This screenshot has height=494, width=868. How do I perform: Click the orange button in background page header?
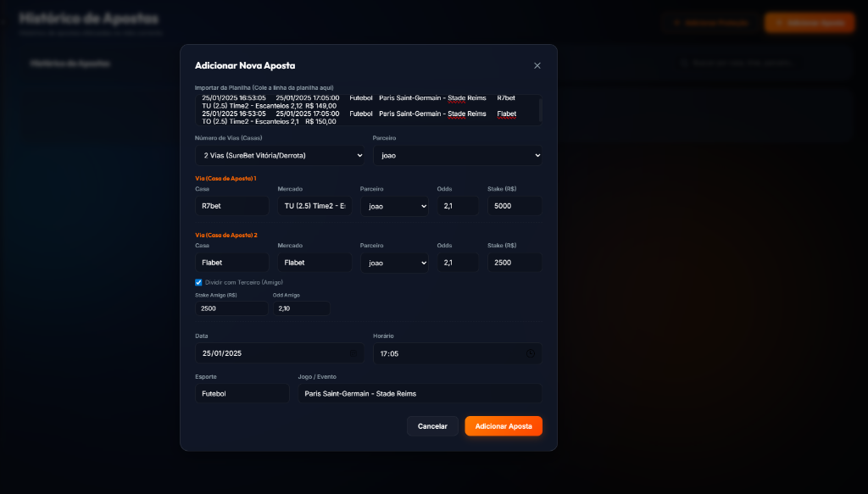[x=810, y=23]
